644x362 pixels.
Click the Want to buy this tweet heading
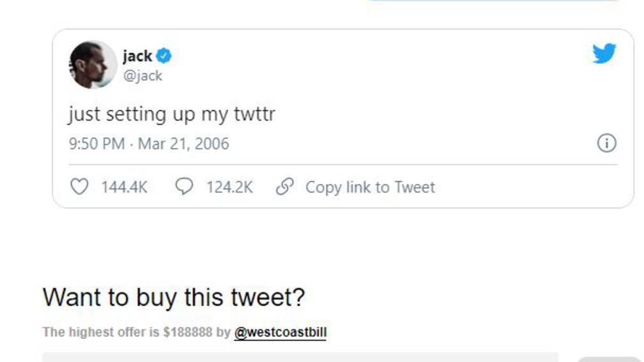point(174,297)
